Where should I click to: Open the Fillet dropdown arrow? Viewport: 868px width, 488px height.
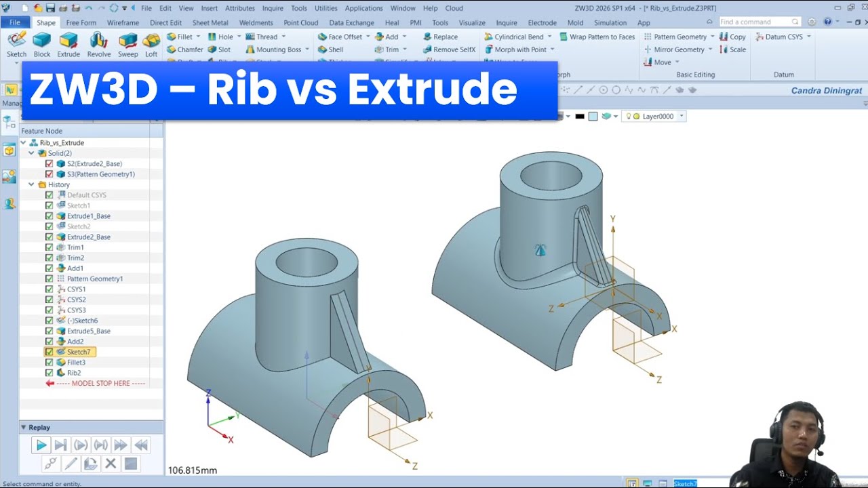[199, 37]
